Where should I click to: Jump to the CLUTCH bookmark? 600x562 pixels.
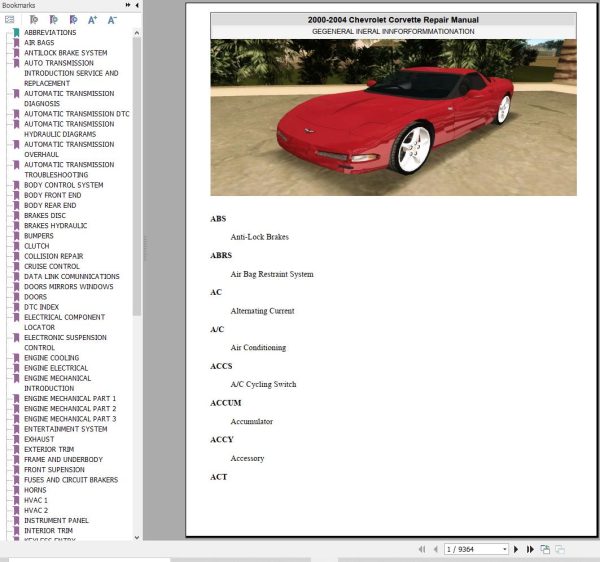click(37, 246)
